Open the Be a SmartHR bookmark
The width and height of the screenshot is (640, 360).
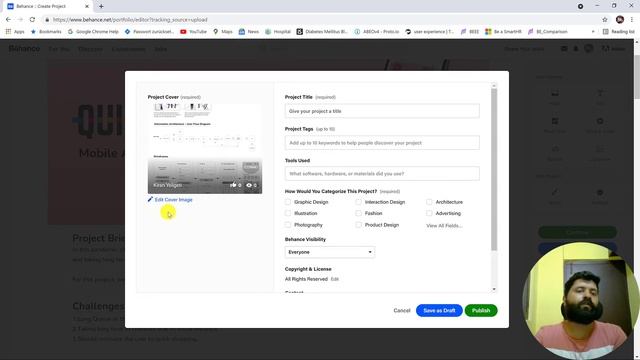click(503, 31)
